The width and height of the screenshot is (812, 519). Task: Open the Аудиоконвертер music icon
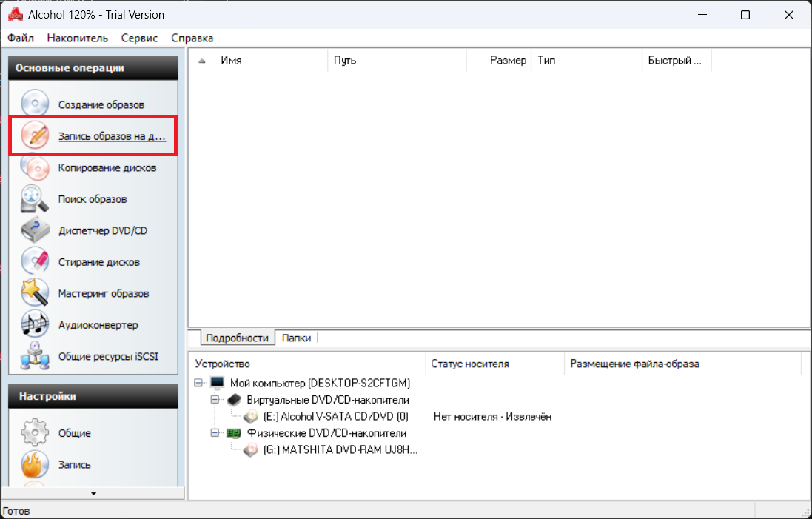click(35, 324)
